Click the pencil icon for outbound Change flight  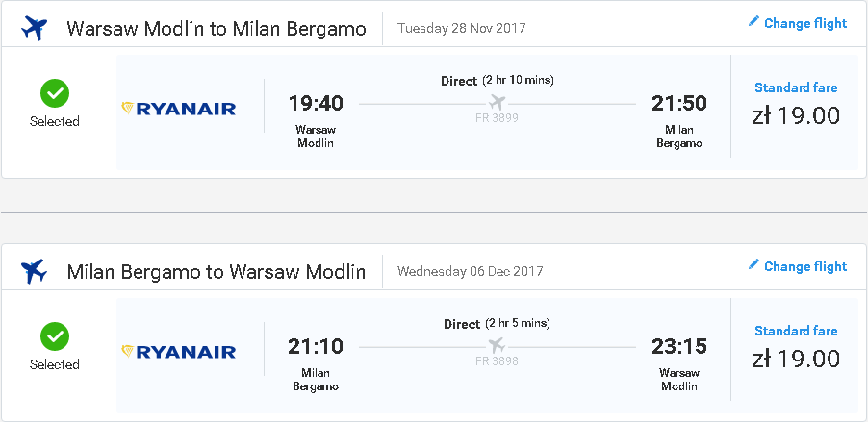pyautogui.click(x=753, y=21)
